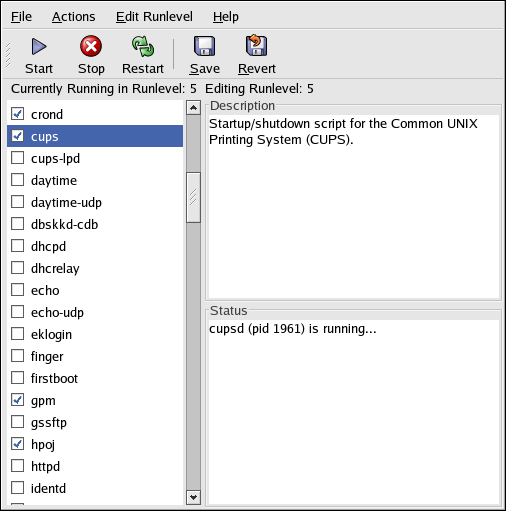This screenshot has width=506, height=511.
Task: Open the Actions menu
Action: tap(73, 16)
